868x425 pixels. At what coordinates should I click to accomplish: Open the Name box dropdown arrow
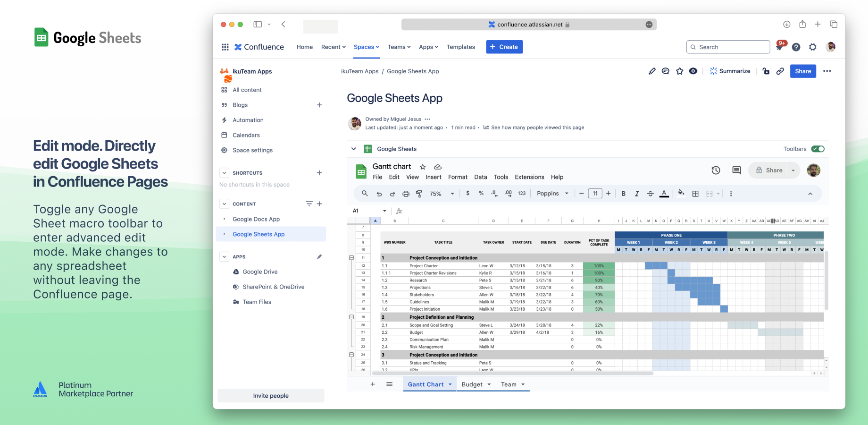click(x=384, y=211)
